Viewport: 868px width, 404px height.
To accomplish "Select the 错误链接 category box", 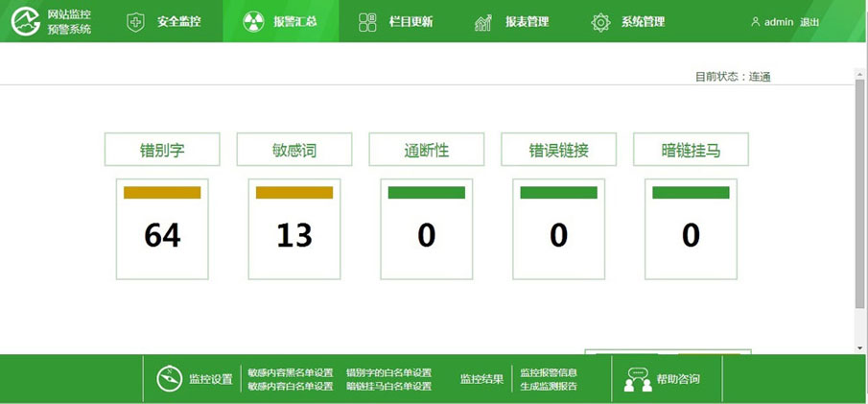I will click(559, 150).
